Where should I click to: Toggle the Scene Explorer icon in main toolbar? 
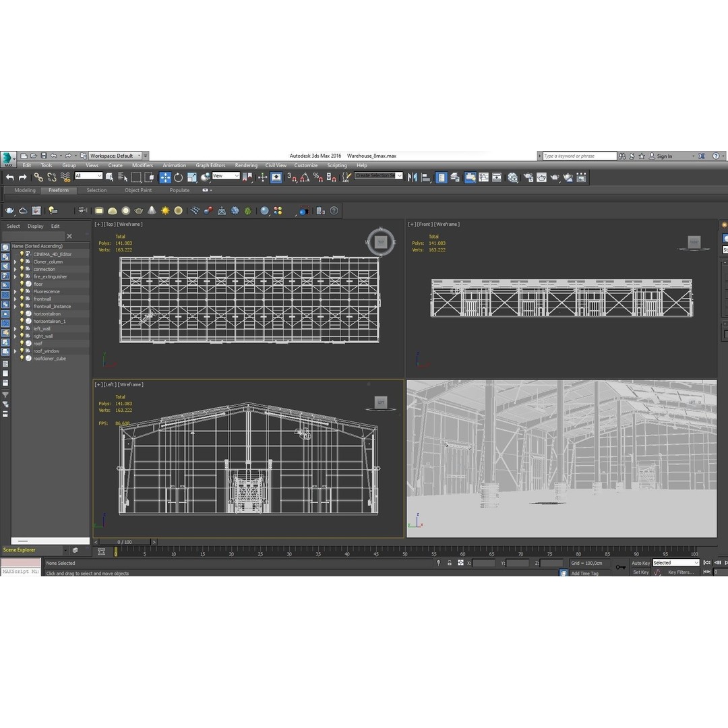[x=441, y=177]
